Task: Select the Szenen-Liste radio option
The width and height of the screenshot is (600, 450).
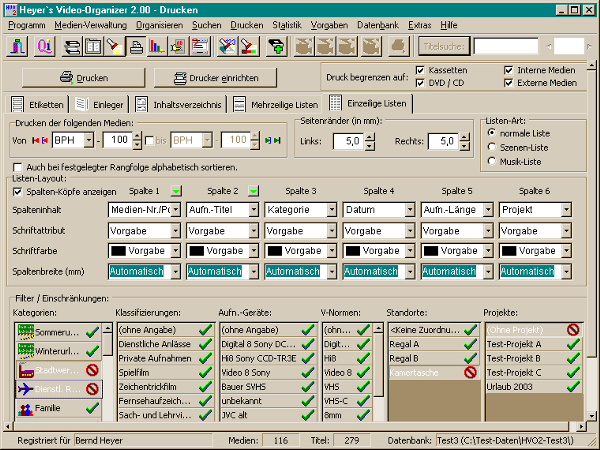Action: 490,146
